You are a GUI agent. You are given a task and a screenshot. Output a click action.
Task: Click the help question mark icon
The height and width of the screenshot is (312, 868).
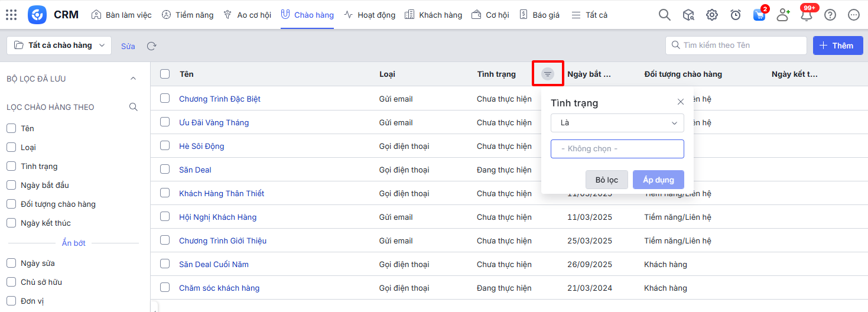(x=830, y=15)
